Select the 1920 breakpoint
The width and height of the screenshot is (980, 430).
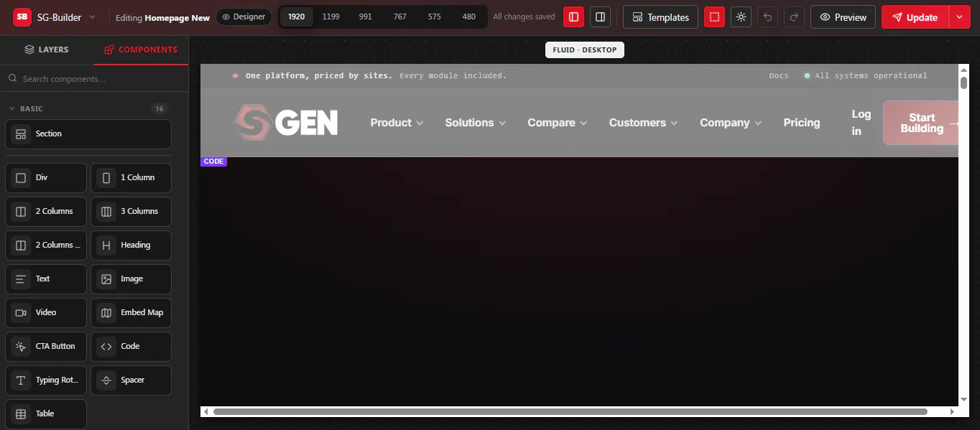click(296, 17)
